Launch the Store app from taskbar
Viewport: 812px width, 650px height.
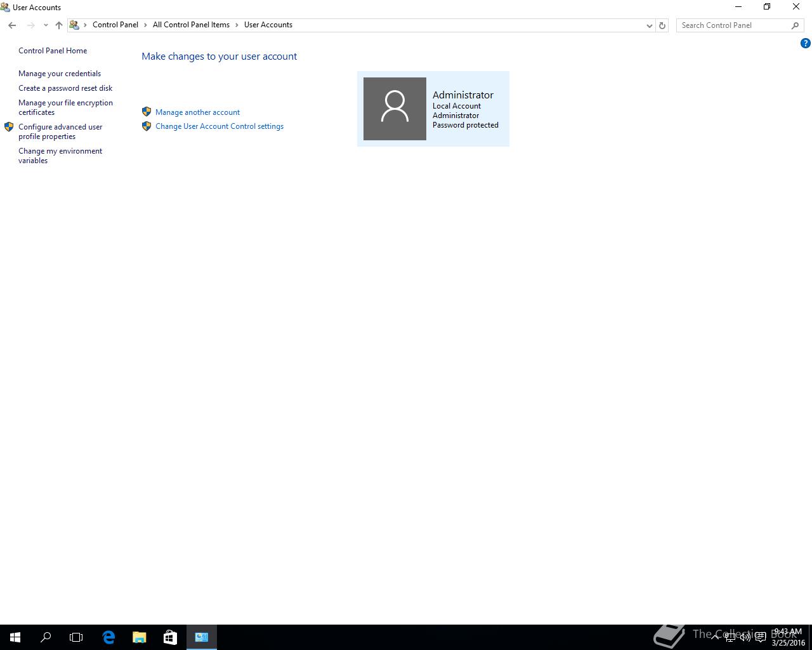[170, 637]
